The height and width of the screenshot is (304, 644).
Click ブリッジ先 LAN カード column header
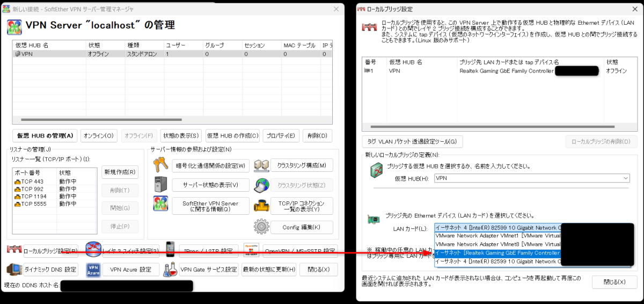point(530,62)
